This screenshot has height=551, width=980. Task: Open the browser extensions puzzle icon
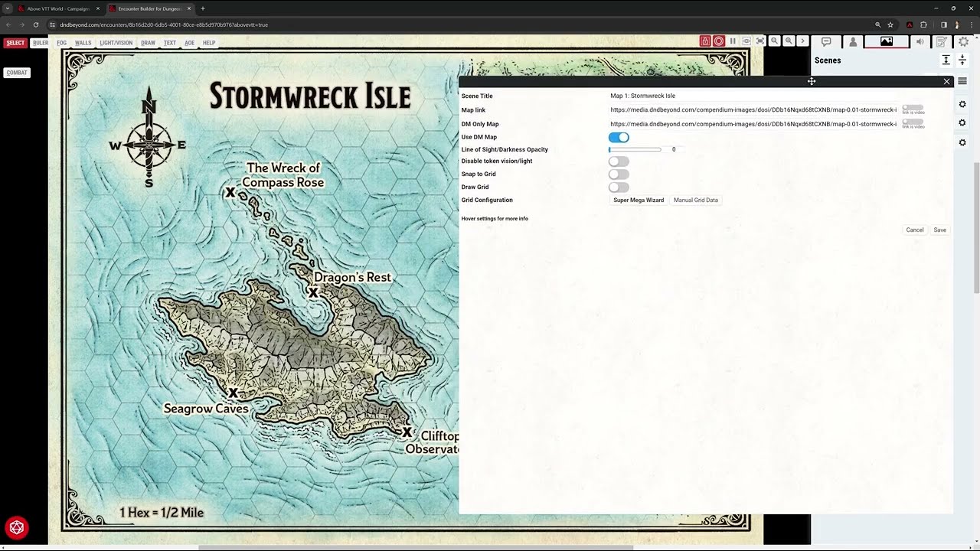click(x=924, y=24)
